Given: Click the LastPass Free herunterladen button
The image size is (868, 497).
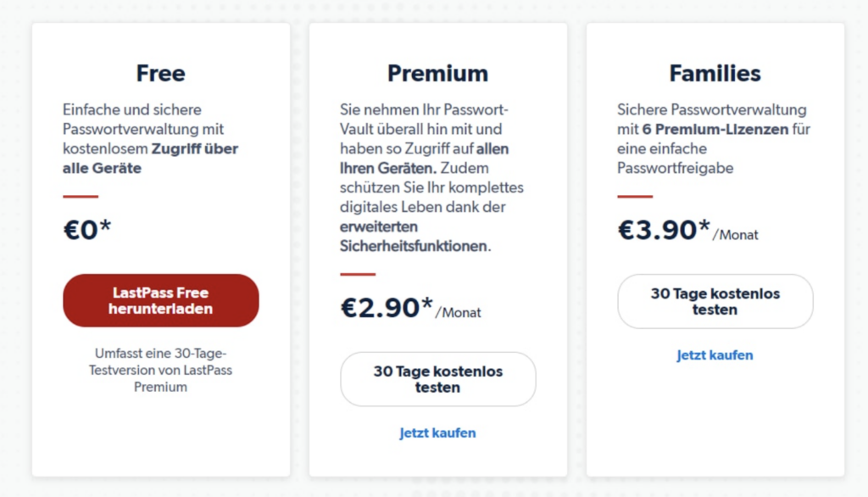Looking at the screenshot, I should (160, 300).
